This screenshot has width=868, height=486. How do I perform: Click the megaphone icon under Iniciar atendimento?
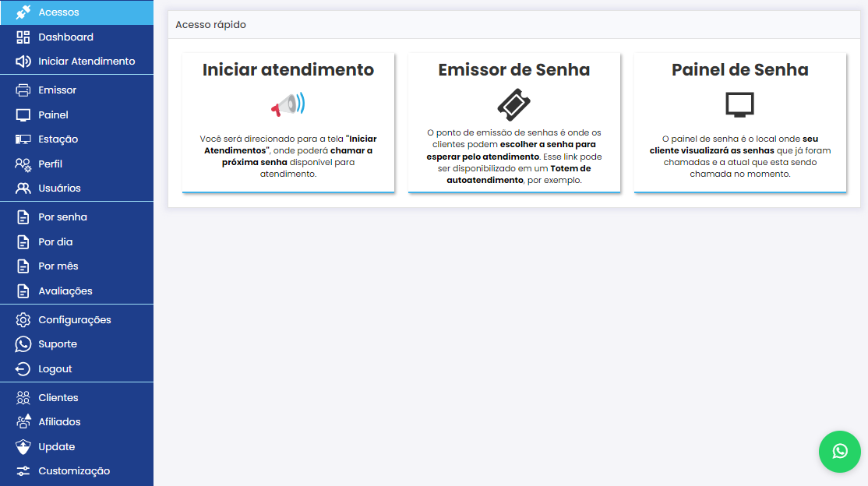[288, 104]
